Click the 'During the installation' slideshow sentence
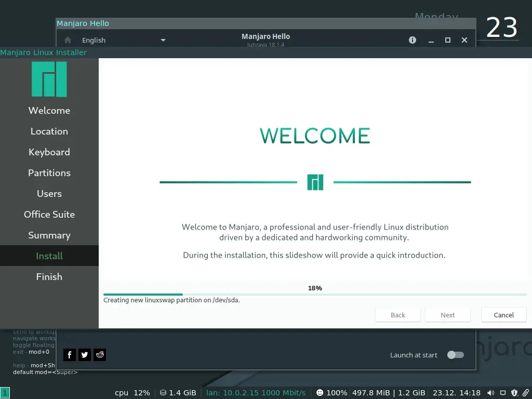 click(314, 255)
